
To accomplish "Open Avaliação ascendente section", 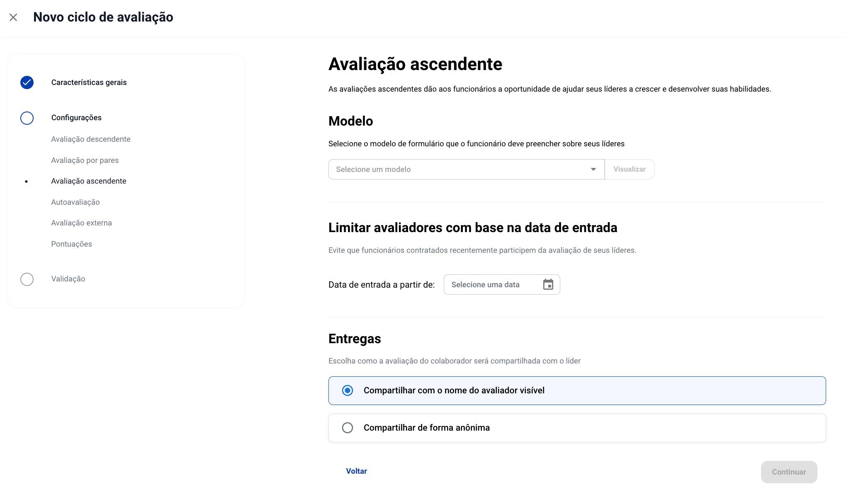I will pyautogui.click(x=89, y=181).
